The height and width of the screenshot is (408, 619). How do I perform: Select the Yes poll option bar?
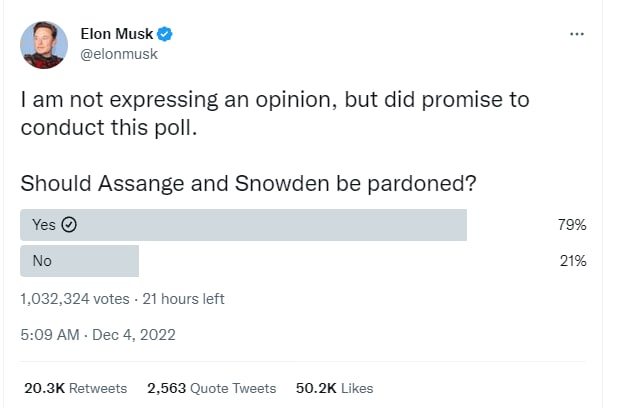(x=243, y=225)
